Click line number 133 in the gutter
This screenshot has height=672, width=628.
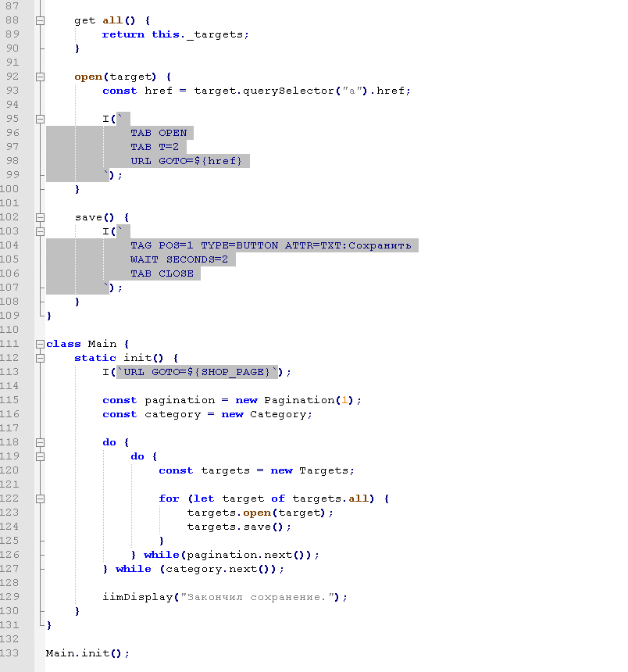pos(9,652)
